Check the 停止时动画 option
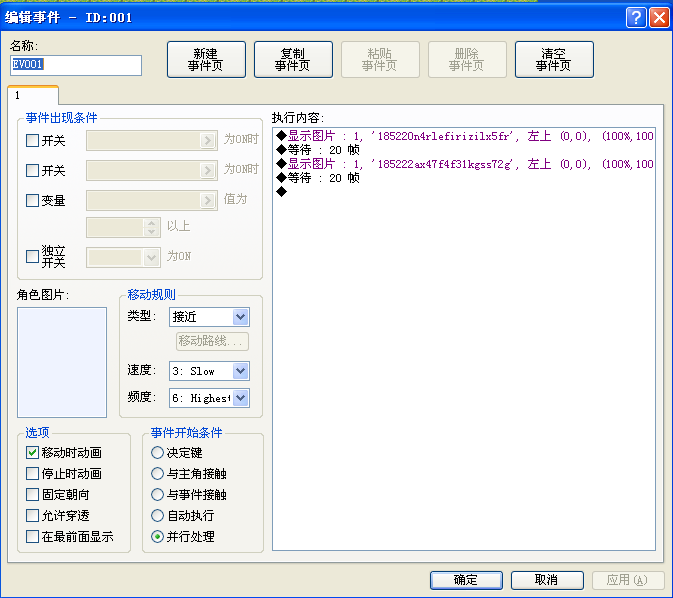 click(x=32, y=474)
